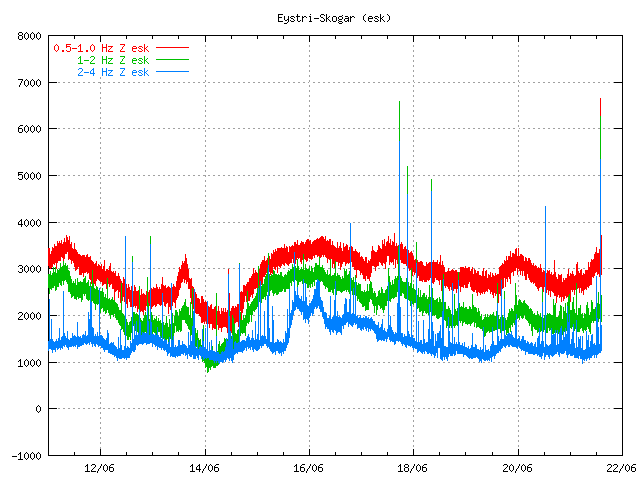Click the 22/06 date on the x-axis
This screenshot has height=480, width=640.
coord(621,467)
